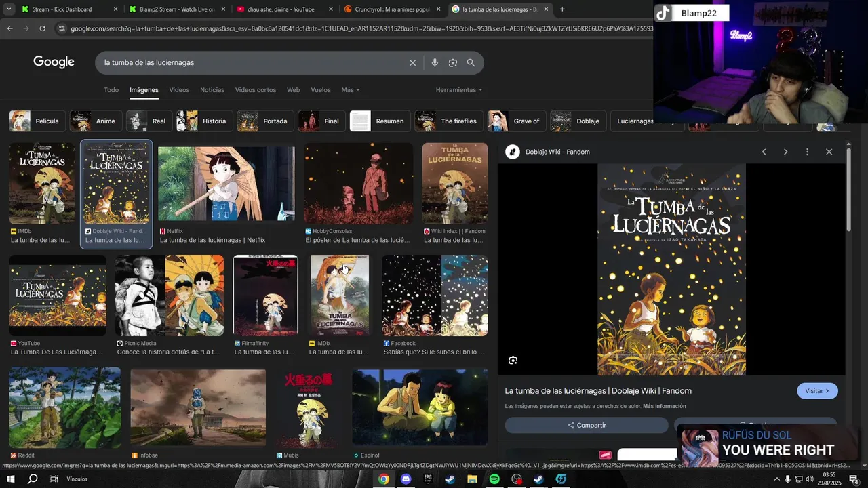Switch to the Videos tab
868x488 pixels.
179,90
